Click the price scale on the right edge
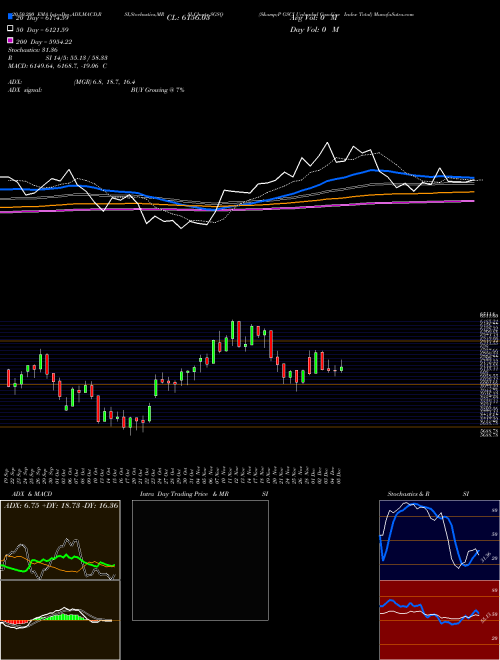 coord(489,375)
